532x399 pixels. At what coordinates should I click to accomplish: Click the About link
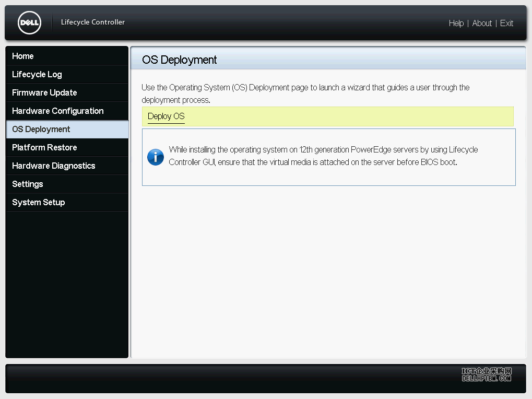tap(482, 23)
